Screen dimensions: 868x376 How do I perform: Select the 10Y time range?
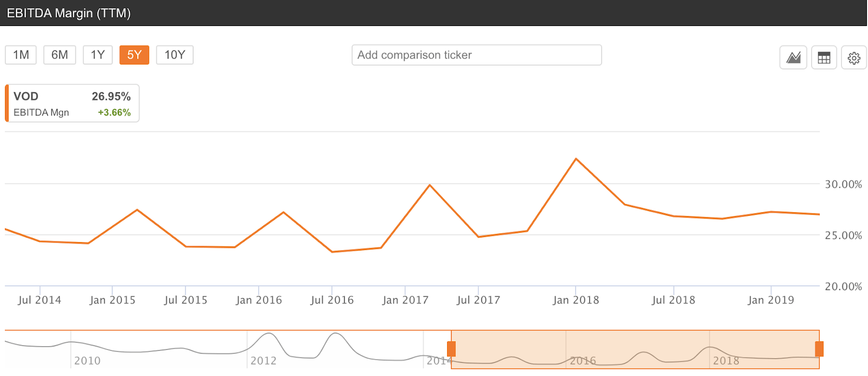pos(175,55)
